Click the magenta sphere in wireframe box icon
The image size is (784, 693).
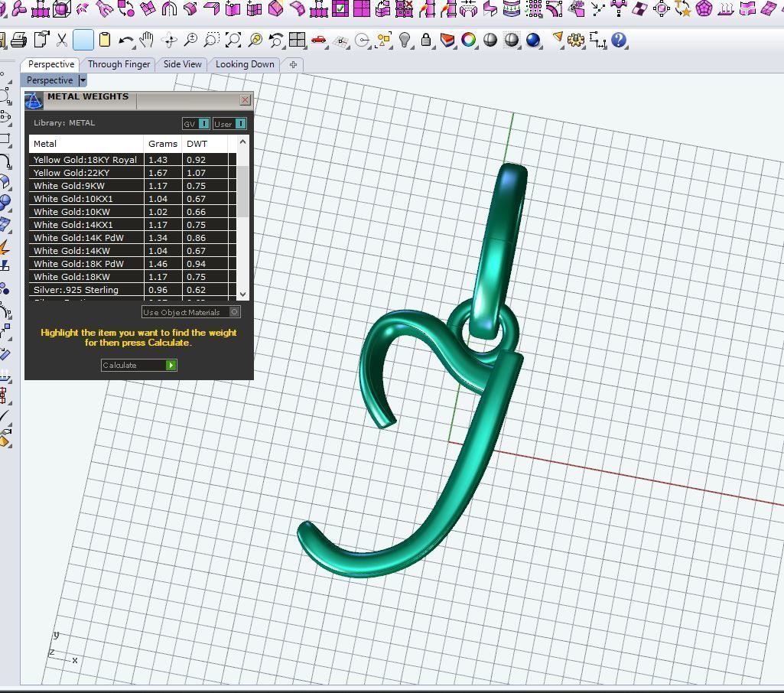coord(61,8)
